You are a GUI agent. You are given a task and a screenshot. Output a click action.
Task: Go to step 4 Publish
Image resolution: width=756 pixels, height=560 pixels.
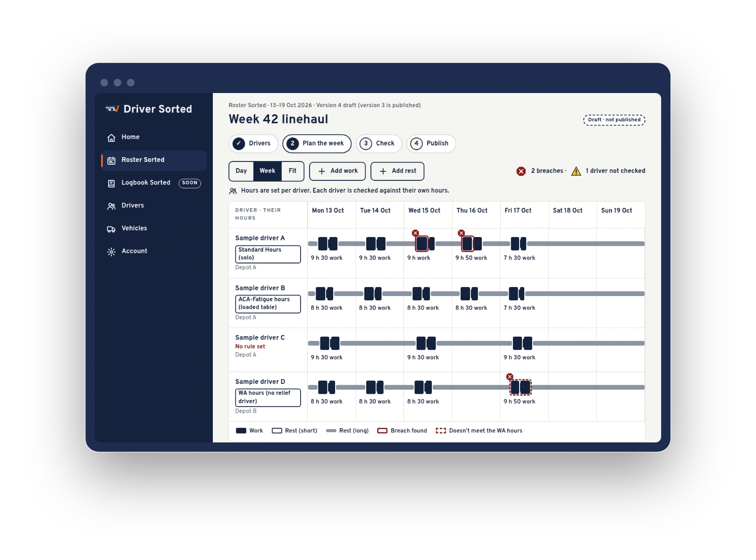[x=431, y=144]
